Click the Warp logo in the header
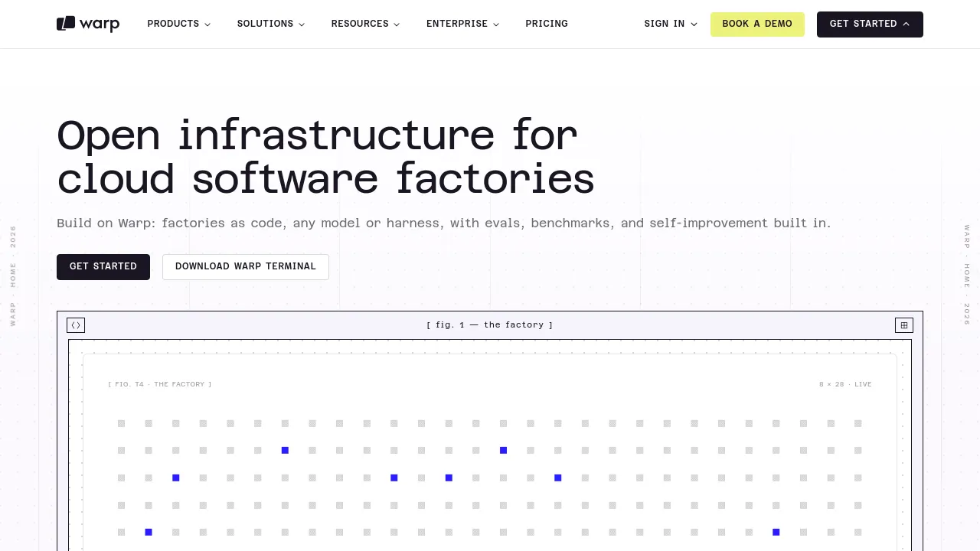 pyautogui.click(x=88, y=24)
